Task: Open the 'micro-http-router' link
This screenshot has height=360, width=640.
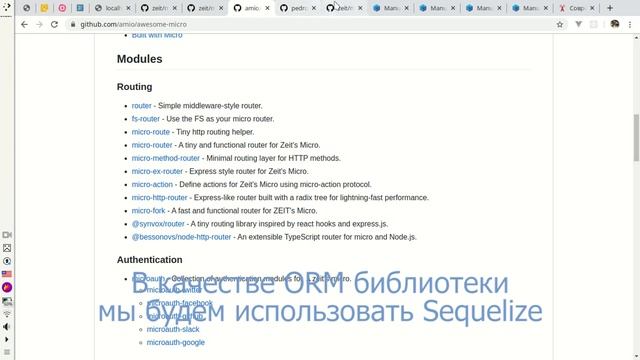Action: pyautogui.click(x=159, y=198)
